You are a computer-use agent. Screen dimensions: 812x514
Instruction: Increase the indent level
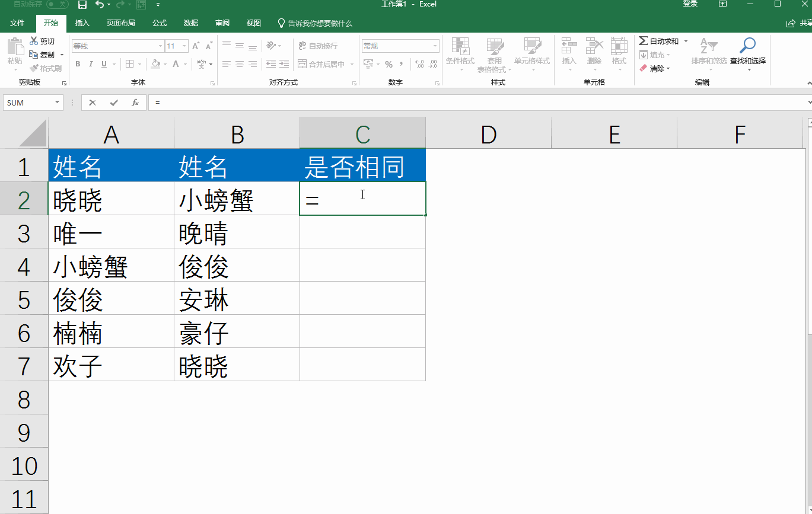(x=284, y=64)
